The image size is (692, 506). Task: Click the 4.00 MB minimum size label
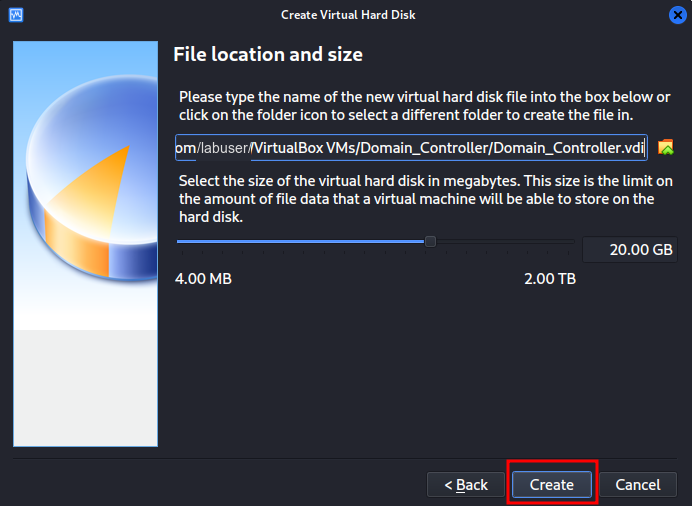tap(203, 279)
